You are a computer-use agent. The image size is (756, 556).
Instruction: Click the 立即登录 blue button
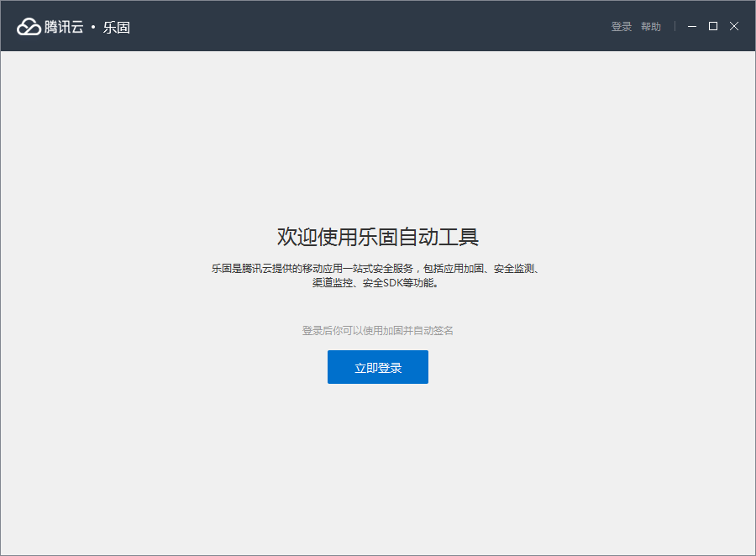point(377,367)
